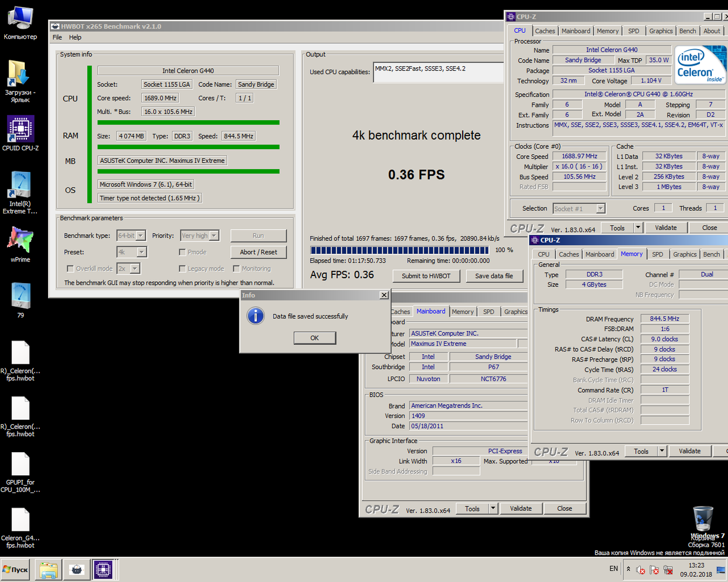The height and width of the screenshot is (582, 728).
Task: Click the muted volume tray icon
Action: coord(641,570)
